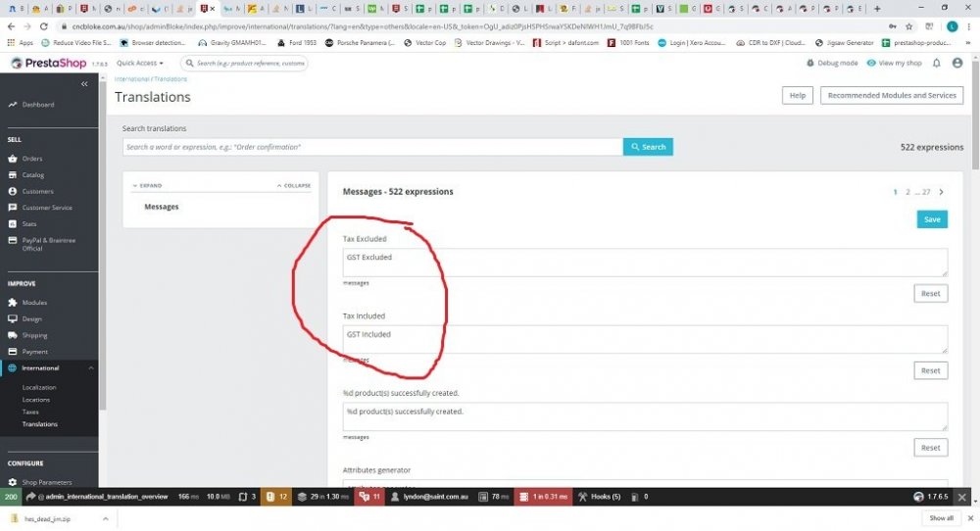Image resolution: width=980 pixels, height=531 pixels.
Task: Go to page 27 of expressions
Action: (926, 192)
